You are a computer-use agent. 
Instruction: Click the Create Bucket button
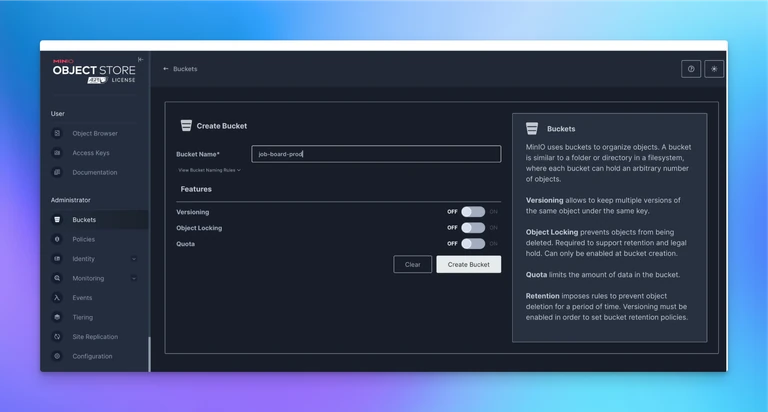click(468, 265)
